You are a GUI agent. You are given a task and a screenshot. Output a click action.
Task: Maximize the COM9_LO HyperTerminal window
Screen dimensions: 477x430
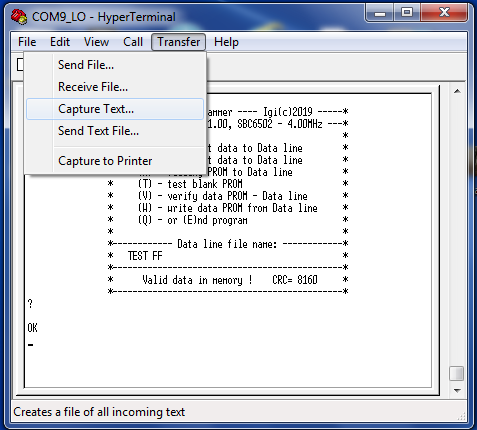click(407, 13)
